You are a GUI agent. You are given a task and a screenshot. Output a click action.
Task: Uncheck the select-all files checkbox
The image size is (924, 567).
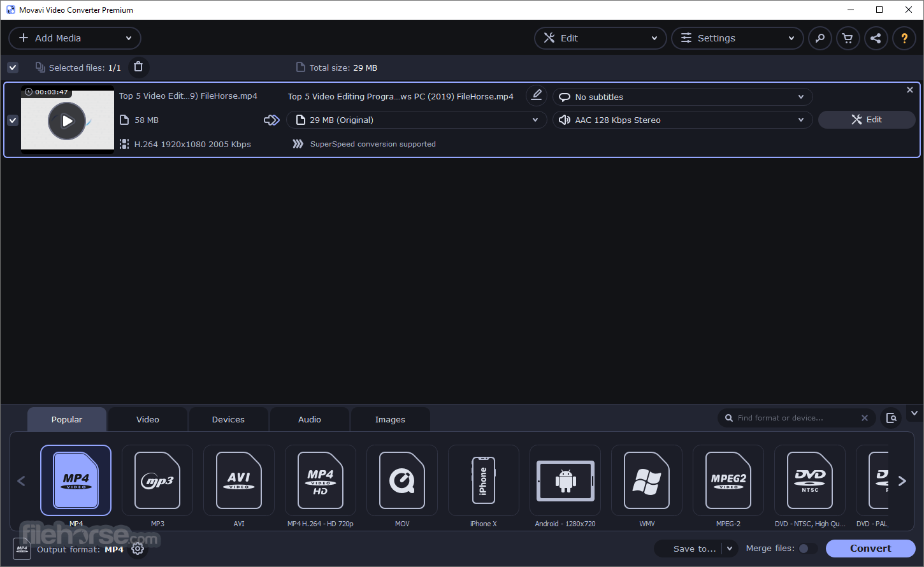click(x=13, y=67)
